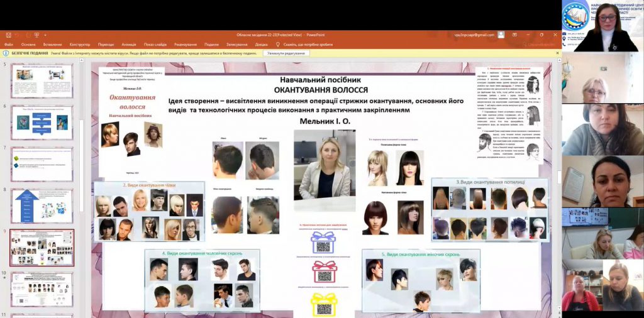
Task: Open the Записування ribbon tab
Action: point(237,45)
